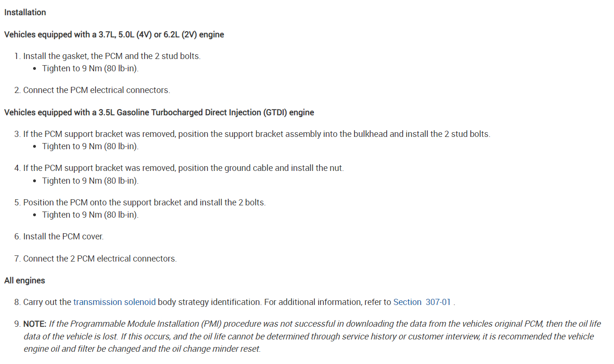
Task: Click the bold NOTE label in step 9
Action: coord(35,324)
